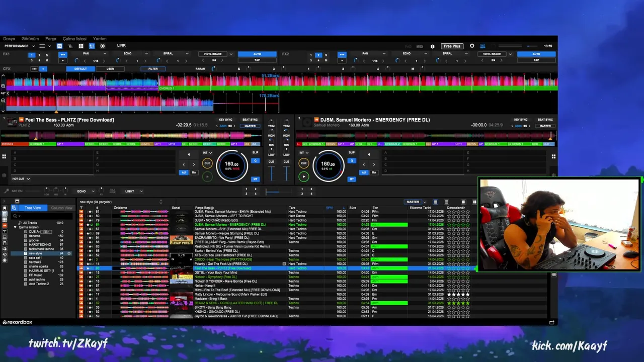Open the Tidal source in browser sidebar
This screenshot has width=644, height=362.
[5, 231]
